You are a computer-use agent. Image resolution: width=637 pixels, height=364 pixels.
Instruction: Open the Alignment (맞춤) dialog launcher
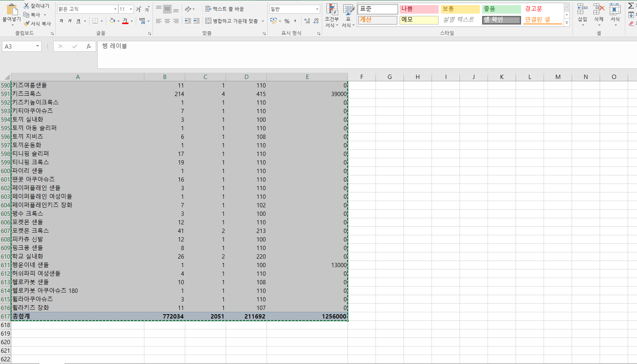[x=264, y=34]
